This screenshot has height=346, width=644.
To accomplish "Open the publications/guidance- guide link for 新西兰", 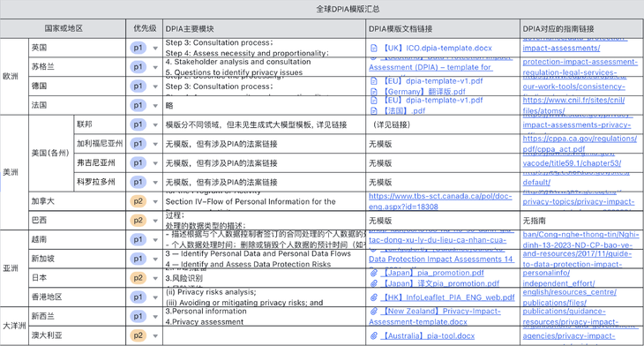I will click(564, 311).
